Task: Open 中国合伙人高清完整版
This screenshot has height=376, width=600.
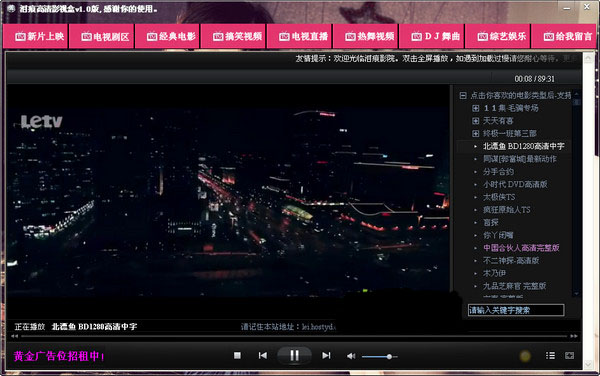Action: click(521, 248)
